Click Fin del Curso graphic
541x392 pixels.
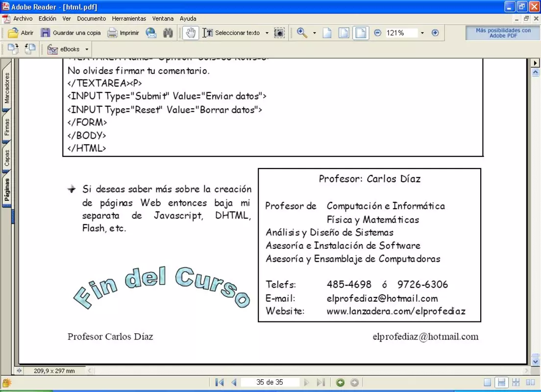(162, 287)
